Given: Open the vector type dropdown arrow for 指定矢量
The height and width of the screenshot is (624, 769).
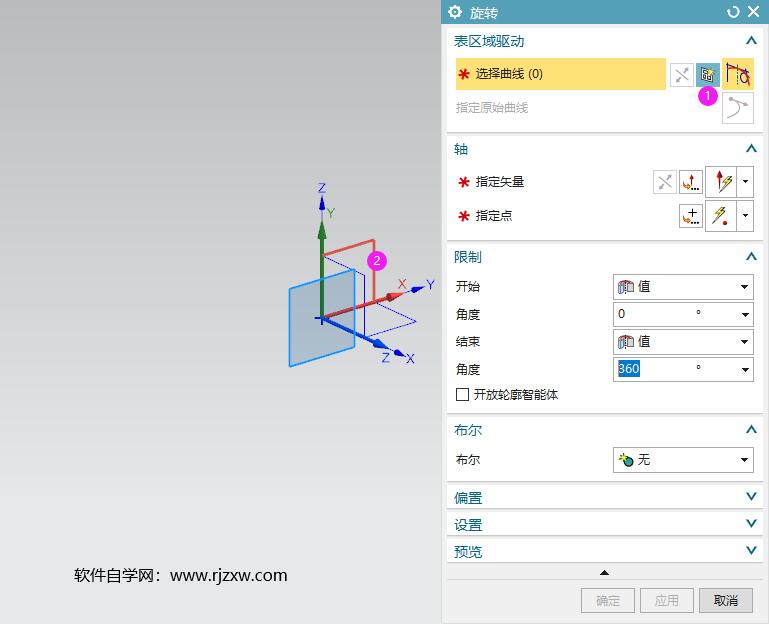Looking at the screenshot, I should click(745, 182).
